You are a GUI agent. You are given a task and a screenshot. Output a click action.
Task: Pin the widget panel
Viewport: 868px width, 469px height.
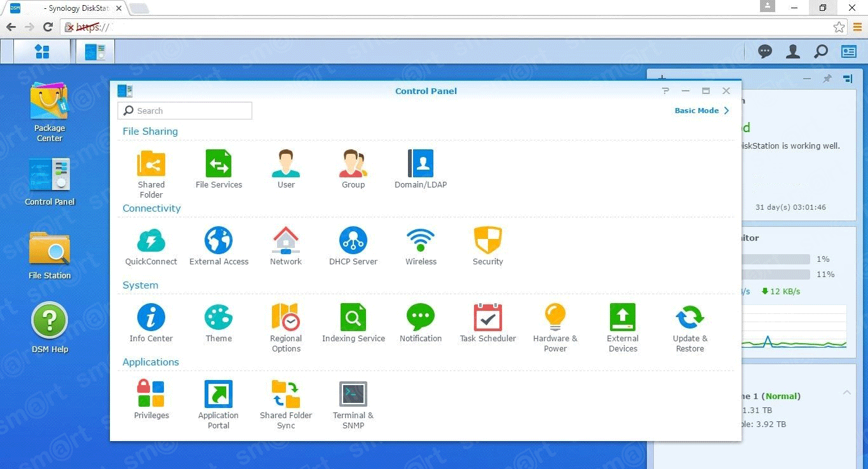click(x=827, y=79)
